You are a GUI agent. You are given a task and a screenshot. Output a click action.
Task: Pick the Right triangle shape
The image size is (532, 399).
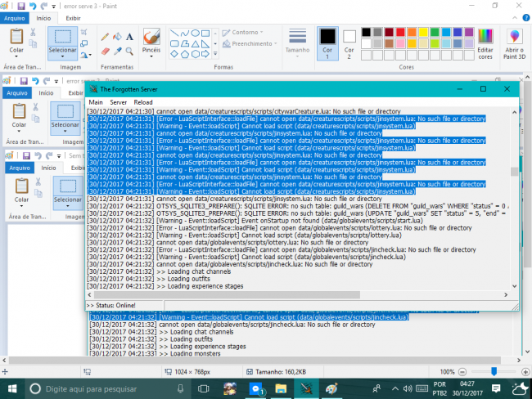[205, 43]
